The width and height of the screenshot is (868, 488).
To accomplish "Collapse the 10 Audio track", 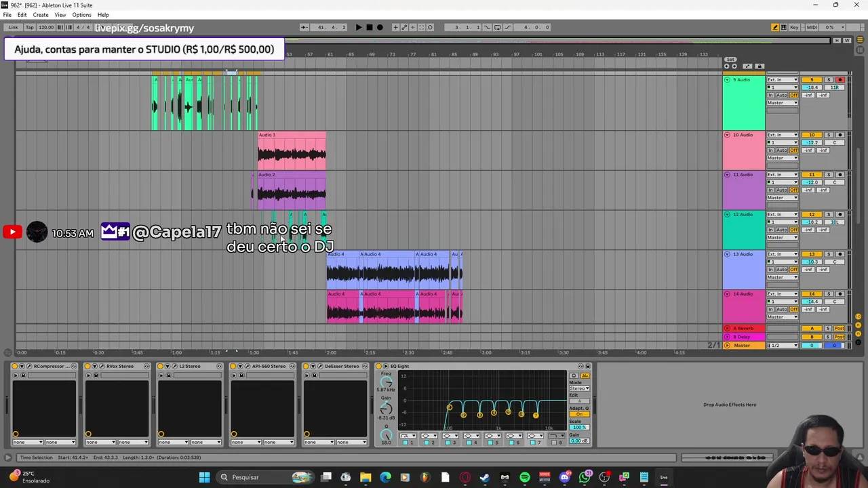I will click(x=727, y=135).
